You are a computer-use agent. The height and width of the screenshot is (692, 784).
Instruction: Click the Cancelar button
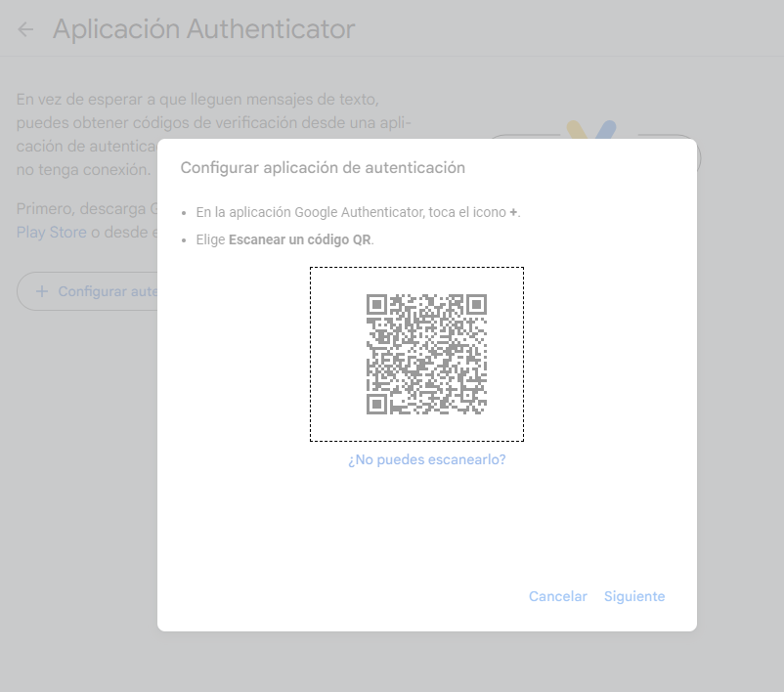tap(558, 596)
